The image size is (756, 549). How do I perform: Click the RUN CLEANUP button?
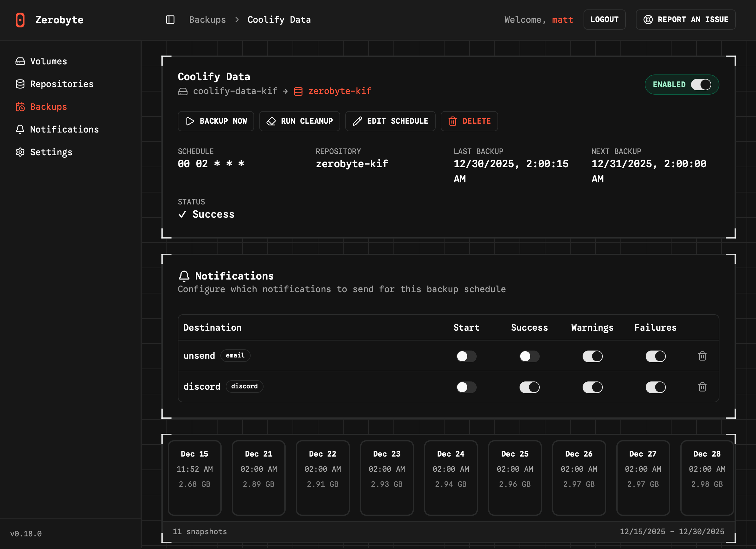coord(299,121)
